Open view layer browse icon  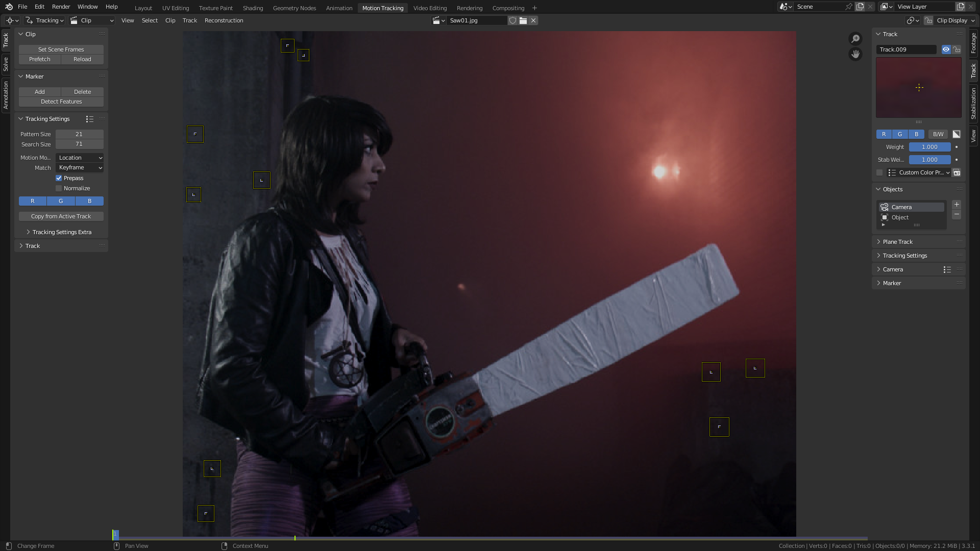click(886, 7)
